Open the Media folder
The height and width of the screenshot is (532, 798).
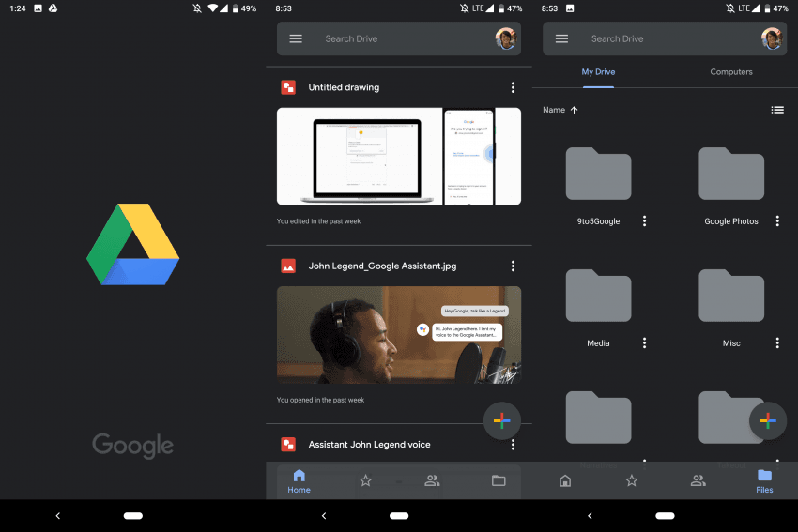(x=598, y=296)
